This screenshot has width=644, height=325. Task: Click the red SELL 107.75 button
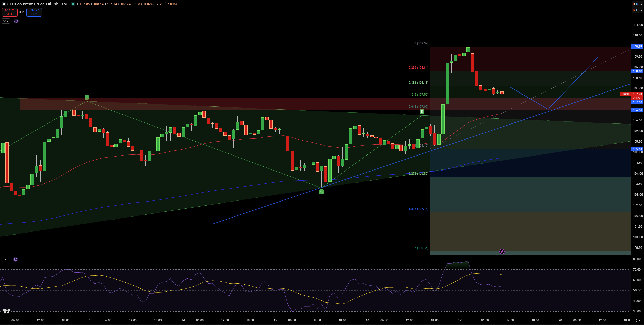click(10, 12)
